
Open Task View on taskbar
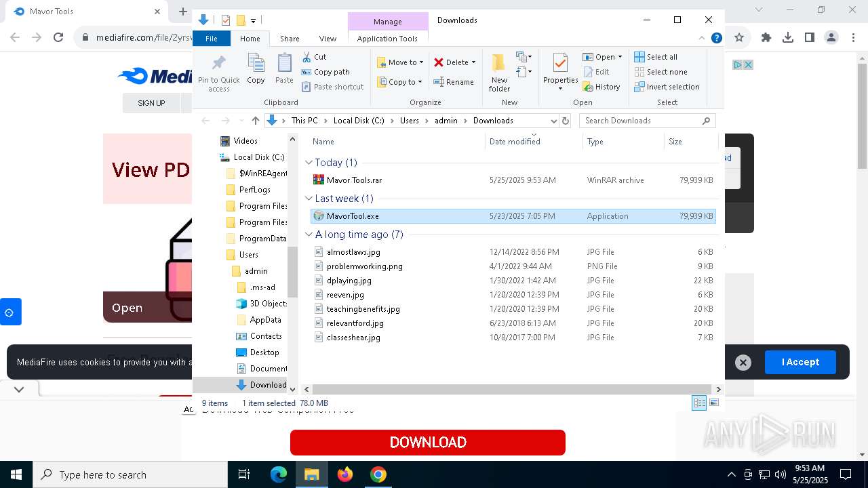coord(244,474)
